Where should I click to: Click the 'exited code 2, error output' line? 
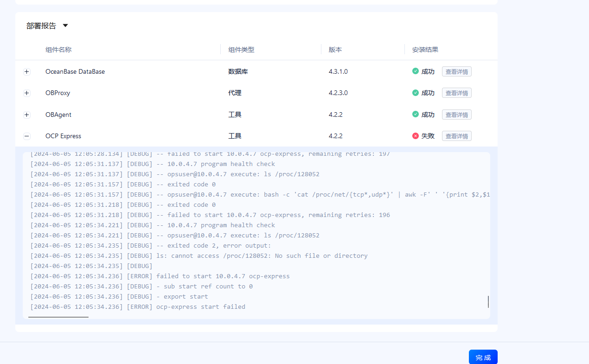tap(151, 245)
